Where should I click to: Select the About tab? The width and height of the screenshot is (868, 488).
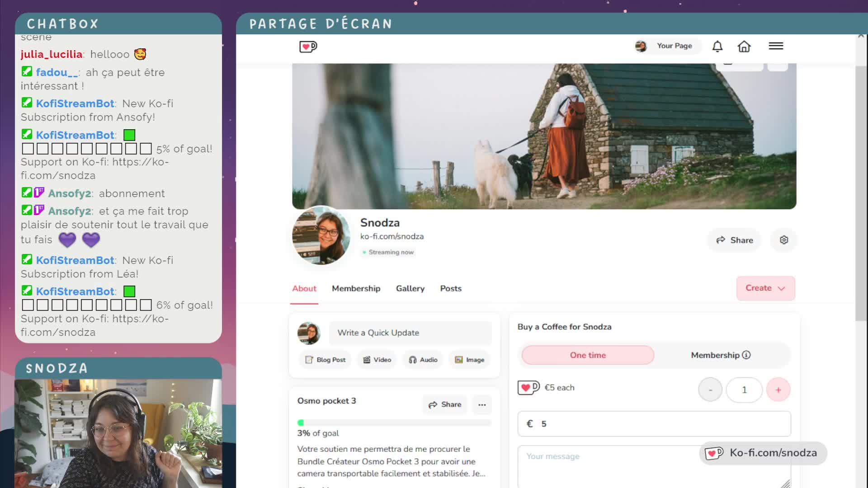304,288
